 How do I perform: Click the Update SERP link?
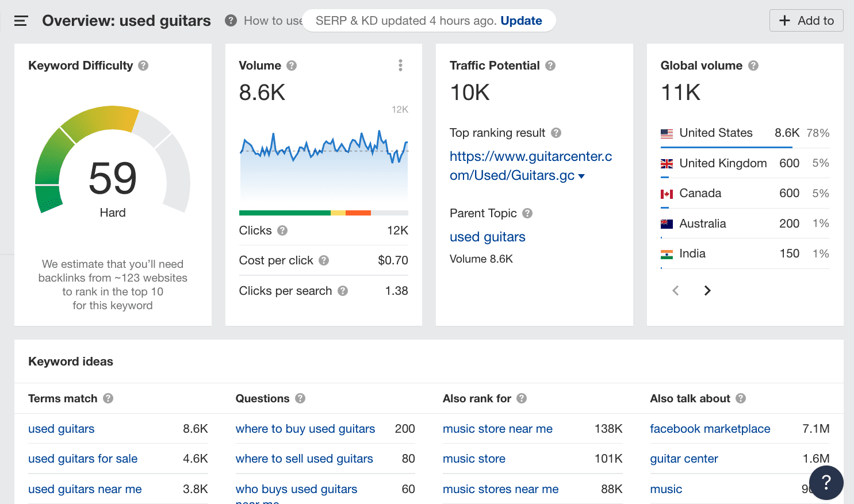tap(521, 21)
